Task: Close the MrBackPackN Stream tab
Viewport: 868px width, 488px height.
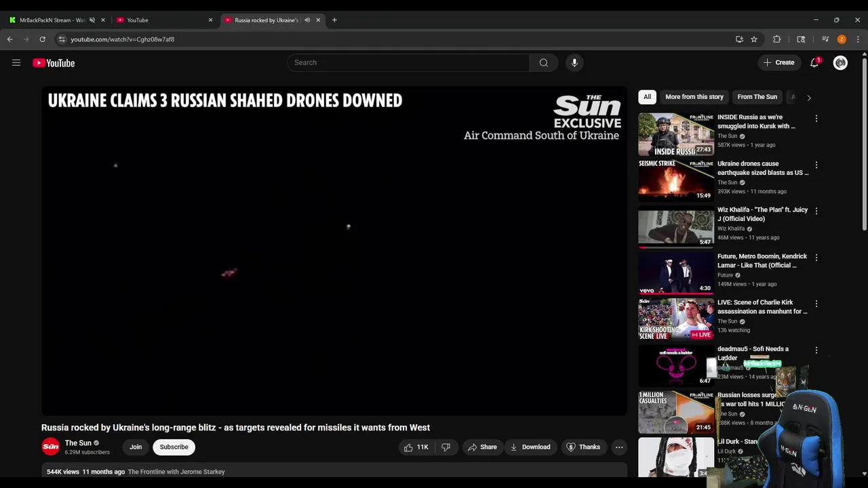Action: [103, 20]
